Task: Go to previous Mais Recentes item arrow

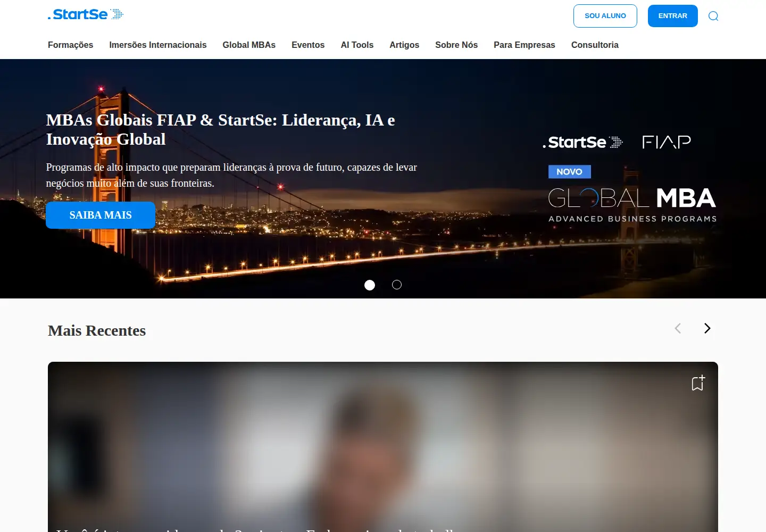Action: [678, 328]
